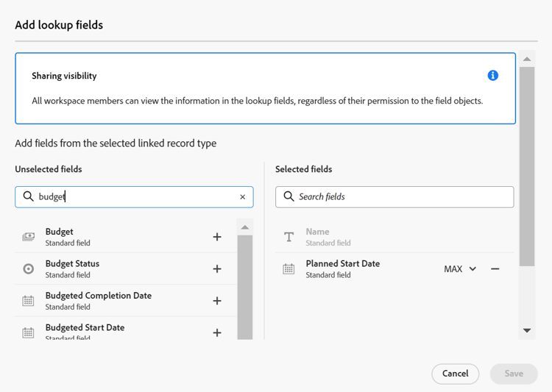Click the Budget currency field icon
The height and width of the screenshot is (392, 552).
29,237
